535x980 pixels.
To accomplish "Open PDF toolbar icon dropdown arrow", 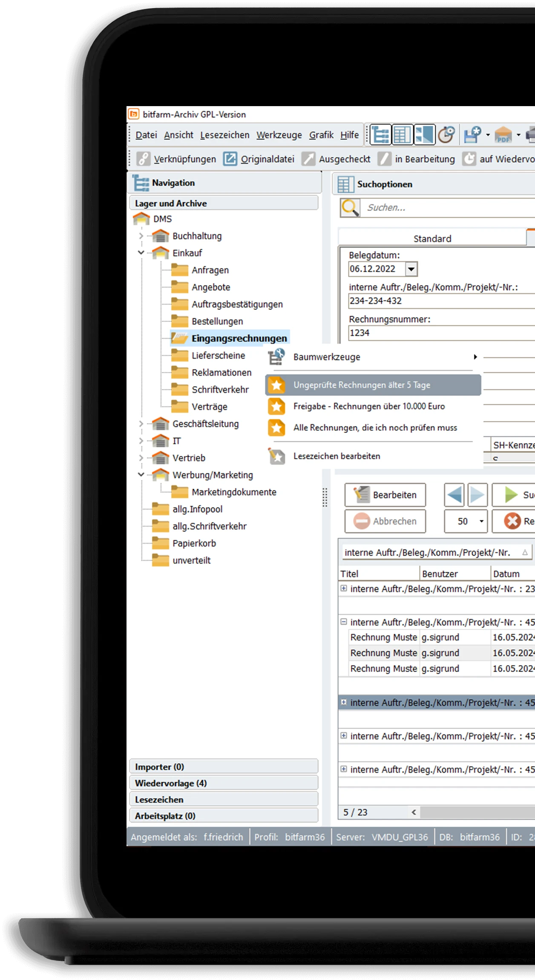I will pos(518,135).
